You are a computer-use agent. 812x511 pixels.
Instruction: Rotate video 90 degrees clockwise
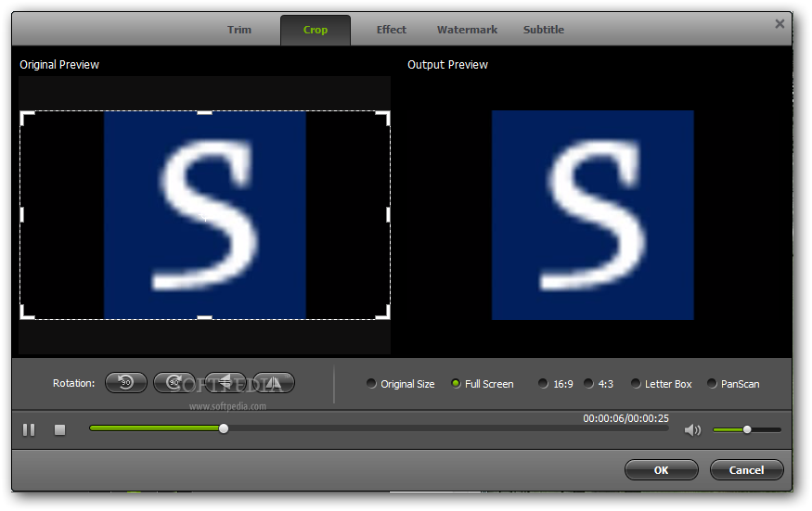[174, 383]
